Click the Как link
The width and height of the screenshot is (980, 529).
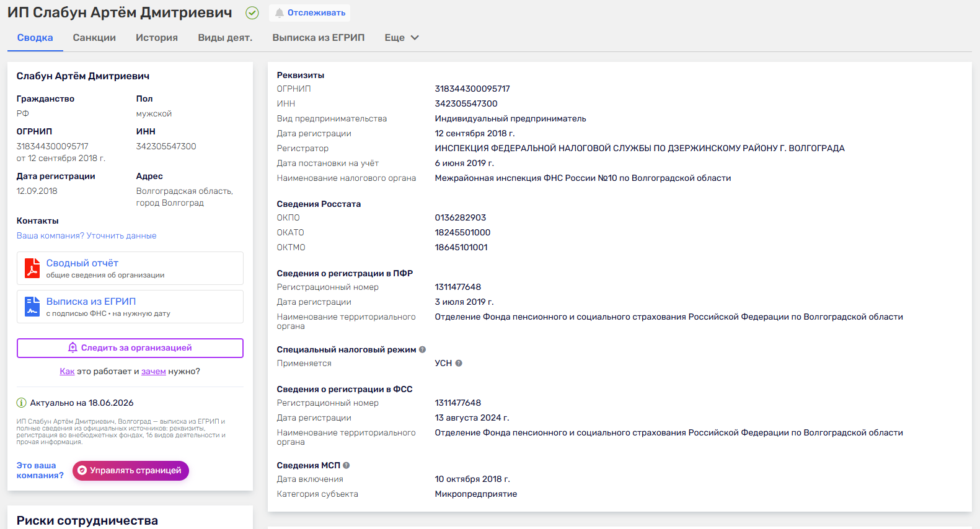pos(67,372)
